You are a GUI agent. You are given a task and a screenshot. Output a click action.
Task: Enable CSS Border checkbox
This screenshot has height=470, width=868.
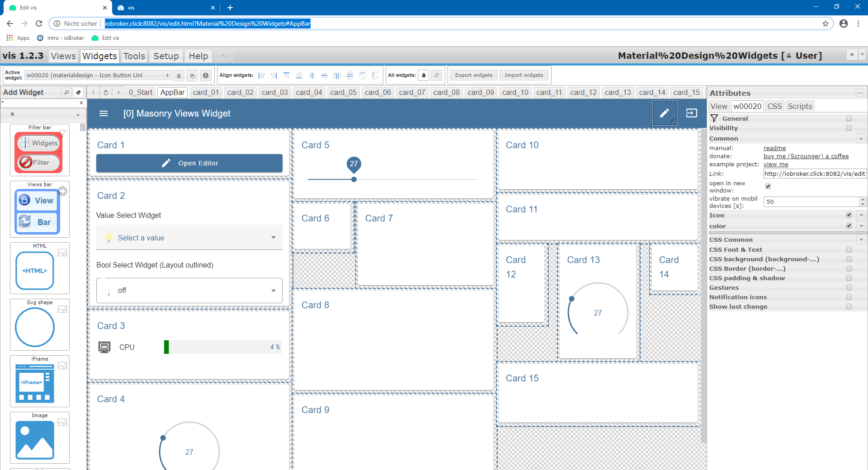click(x=849, y=268)
